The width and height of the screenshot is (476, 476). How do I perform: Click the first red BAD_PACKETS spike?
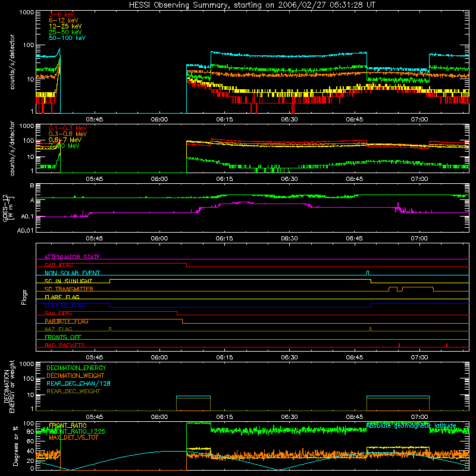[x=399, y=345]
